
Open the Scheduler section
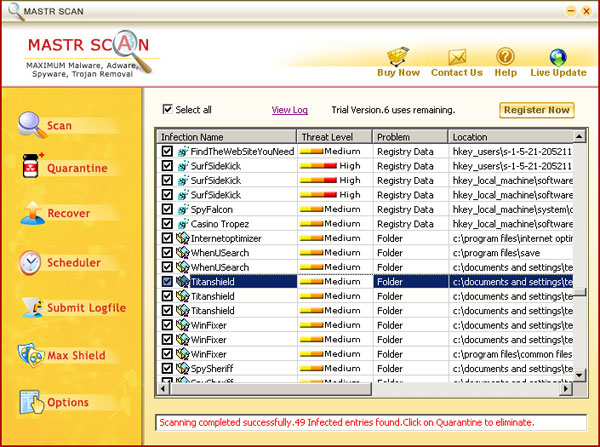pos(74,263)
